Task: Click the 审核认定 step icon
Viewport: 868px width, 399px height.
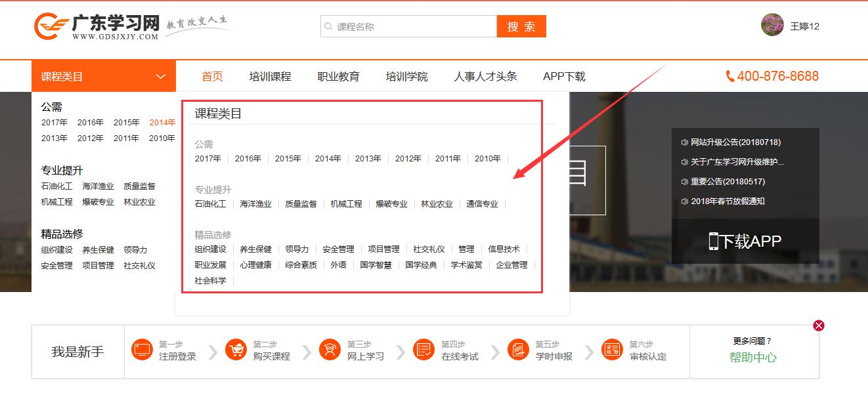Action: tap(612, 350)
